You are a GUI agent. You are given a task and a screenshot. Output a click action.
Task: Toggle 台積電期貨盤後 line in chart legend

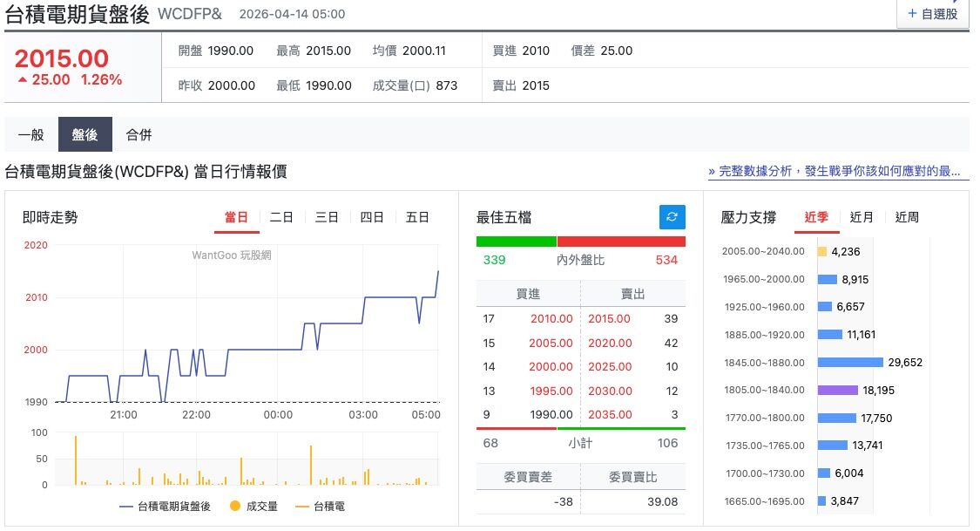(x=165, y=507)
